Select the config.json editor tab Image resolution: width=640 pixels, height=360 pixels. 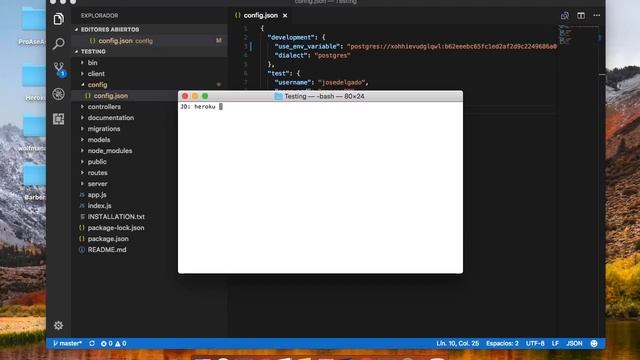click(261, 16)
